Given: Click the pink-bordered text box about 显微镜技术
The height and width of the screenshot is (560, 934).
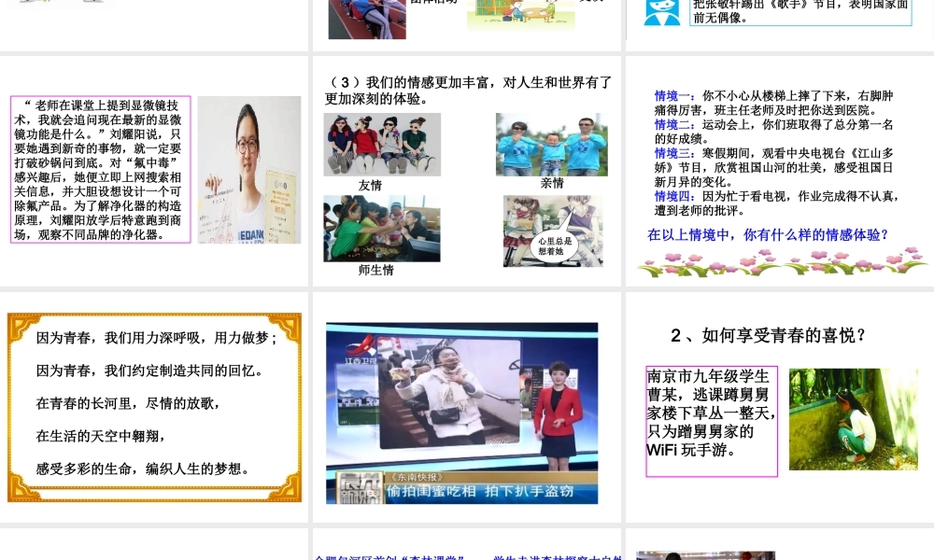Looking at the screenshot, I should click(101, 170).
